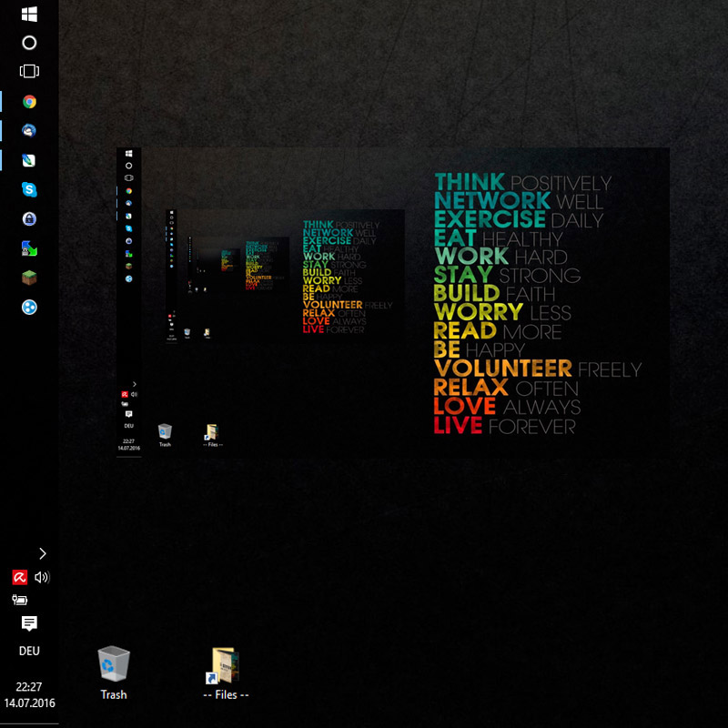Open Task View on the taskbar

pyautogui.click(x=29, y=71)
